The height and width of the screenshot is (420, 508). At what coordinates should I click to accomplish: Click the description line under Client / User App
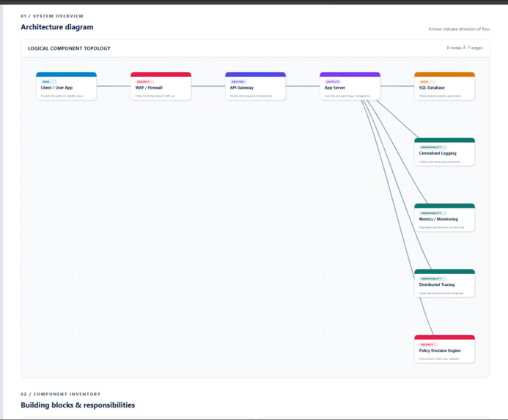62,96
